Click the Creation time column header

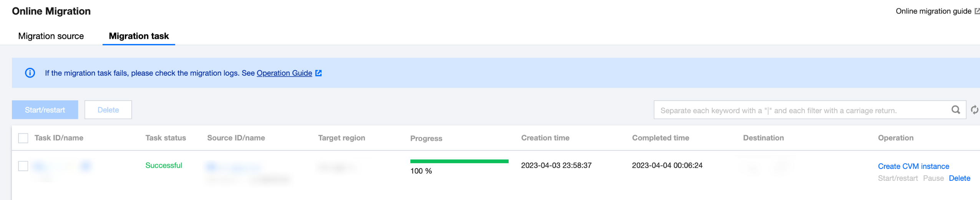coord(545,138)
